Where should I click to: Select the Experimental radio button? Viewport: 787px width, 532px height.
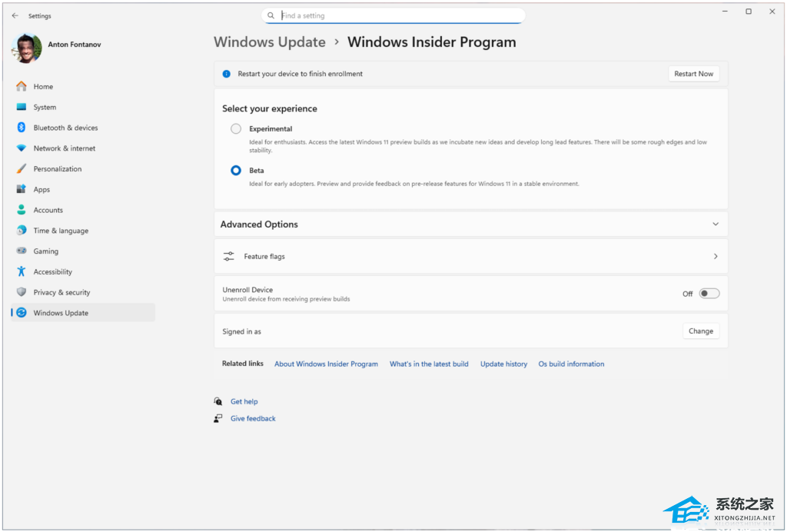point(236,129)
